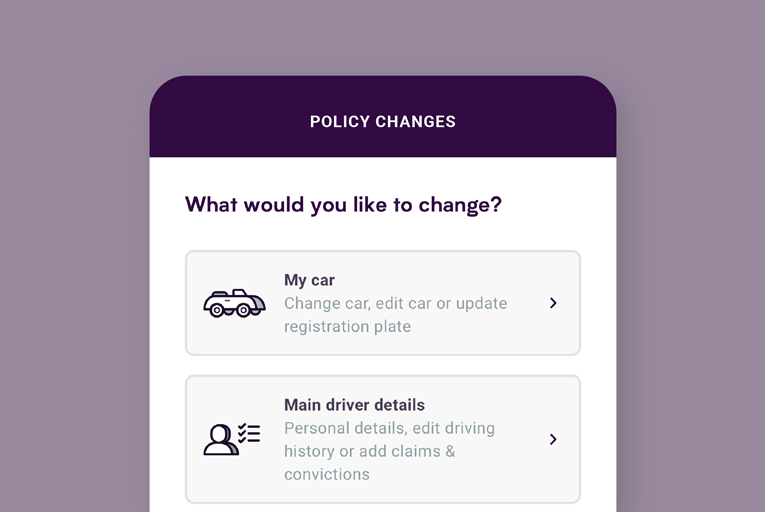
Task: Select the Main driver details card
Action: [x=383, y=439]
